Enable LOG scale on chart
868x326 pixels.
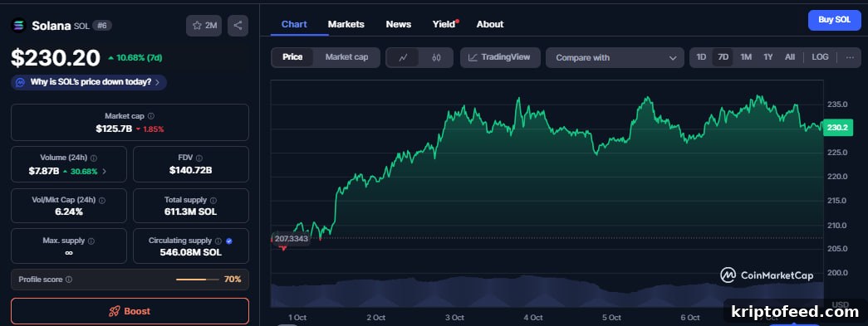[820, 57]
